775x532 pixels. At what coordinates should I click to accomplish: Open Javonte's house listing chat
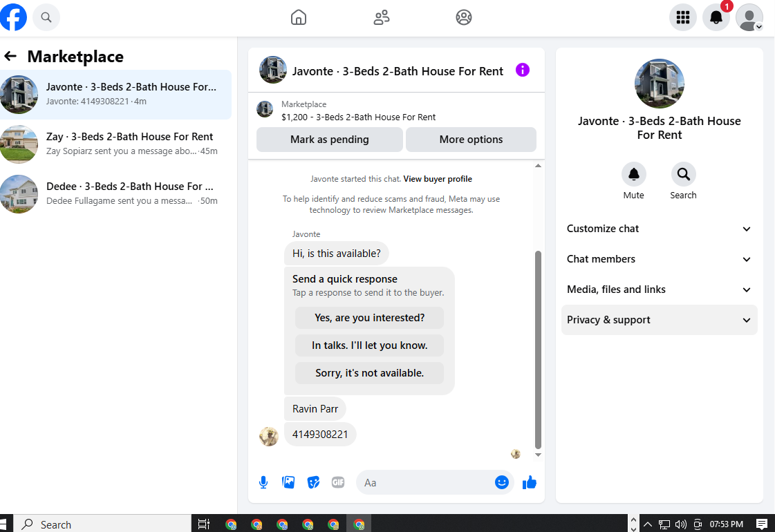click(x=115, y=95)
